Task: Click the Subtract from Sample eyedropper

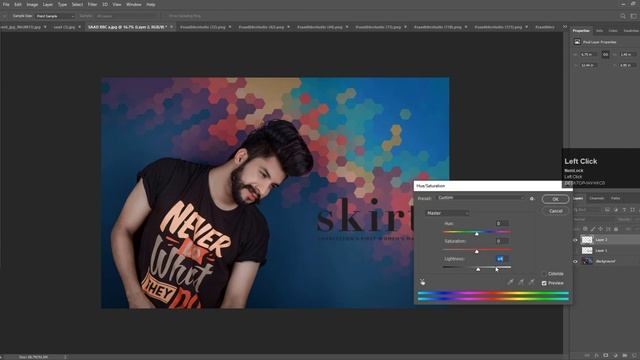Action: click(531, 282)
